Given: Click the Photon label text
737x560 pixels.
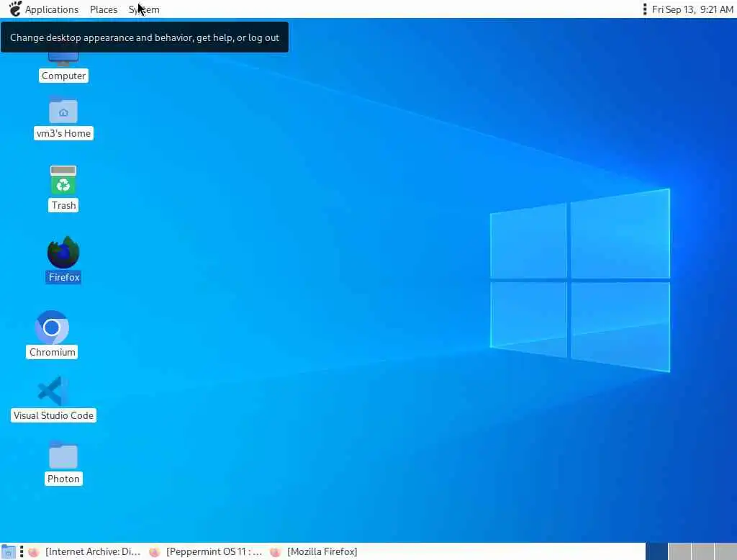Looking at the screenshot, I should tap(63, 479).
